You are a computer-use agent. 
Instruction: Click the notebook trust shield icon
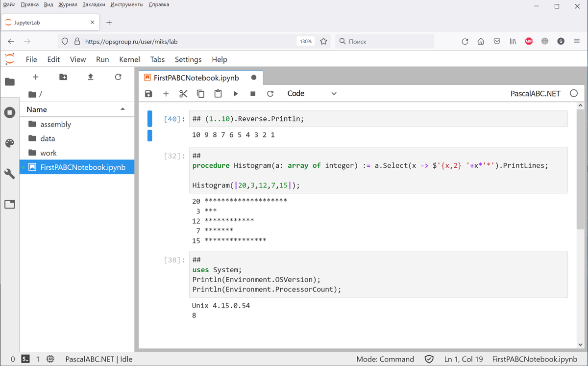point(429,359)
